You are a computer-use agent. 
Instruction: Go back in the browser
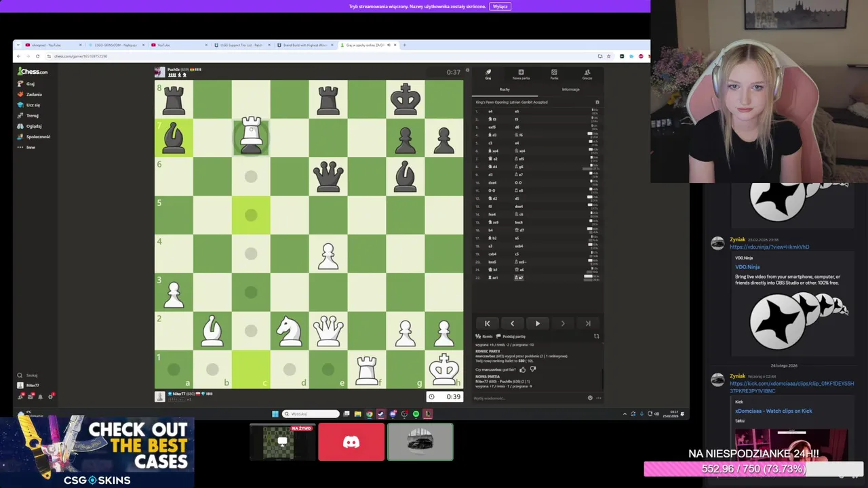tap(19, 56)
